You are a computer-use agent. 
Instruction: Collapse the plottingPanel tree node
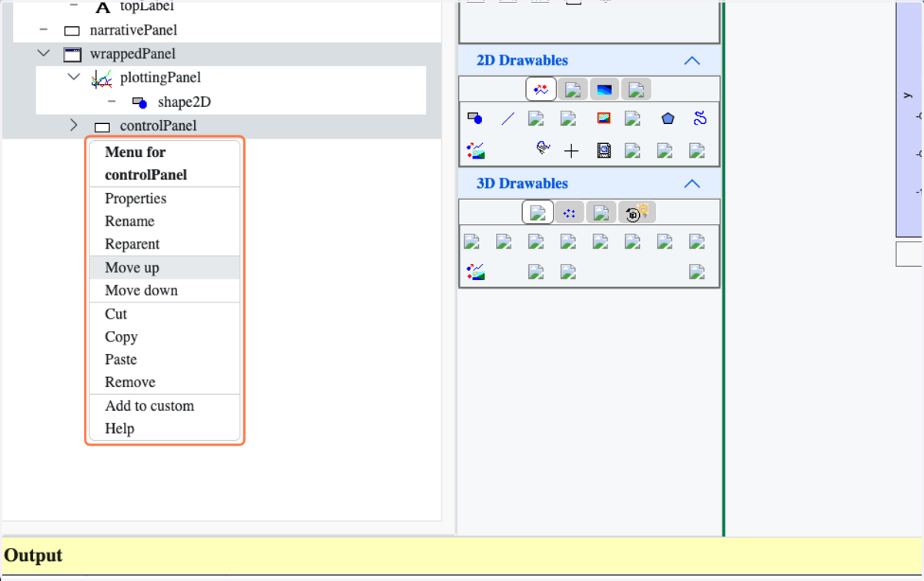coord(74,77)
